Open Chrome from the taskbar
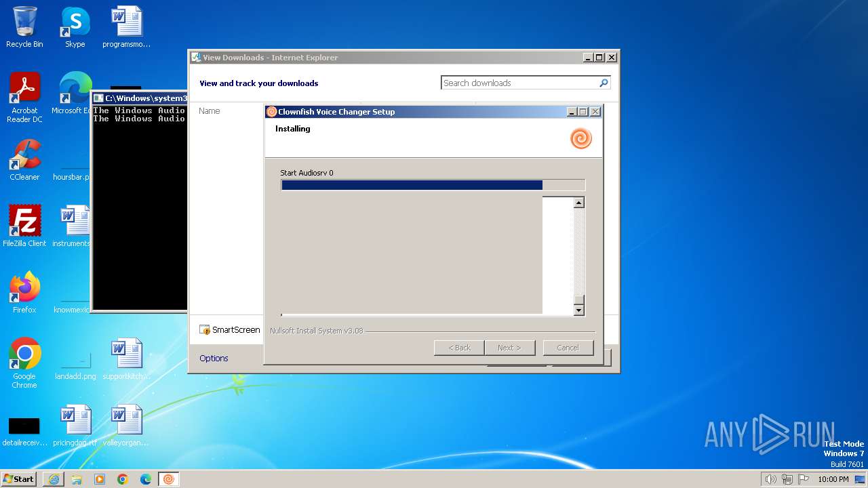This screenshot has height=488, width=868. 123,479
